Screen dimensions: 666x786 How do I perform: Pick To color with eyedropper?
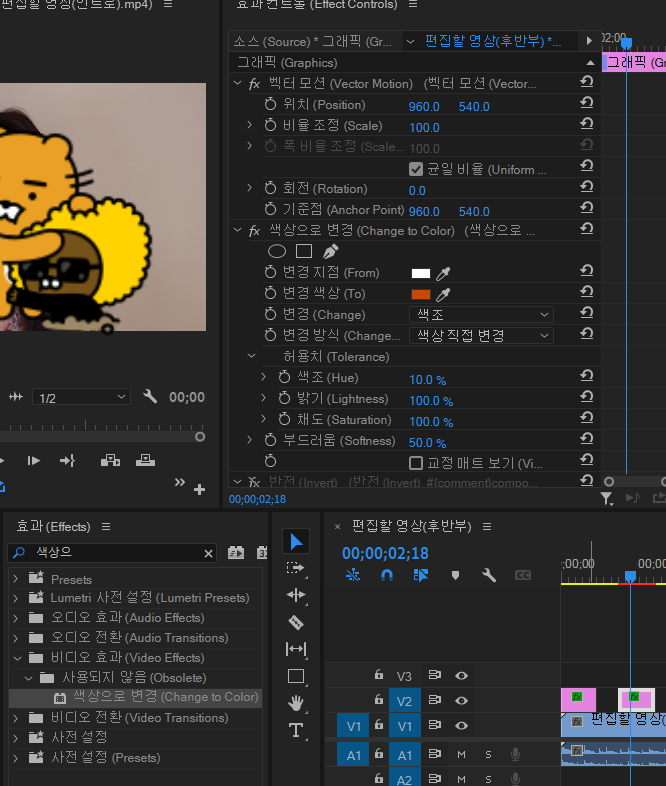[x=443, y=294]
